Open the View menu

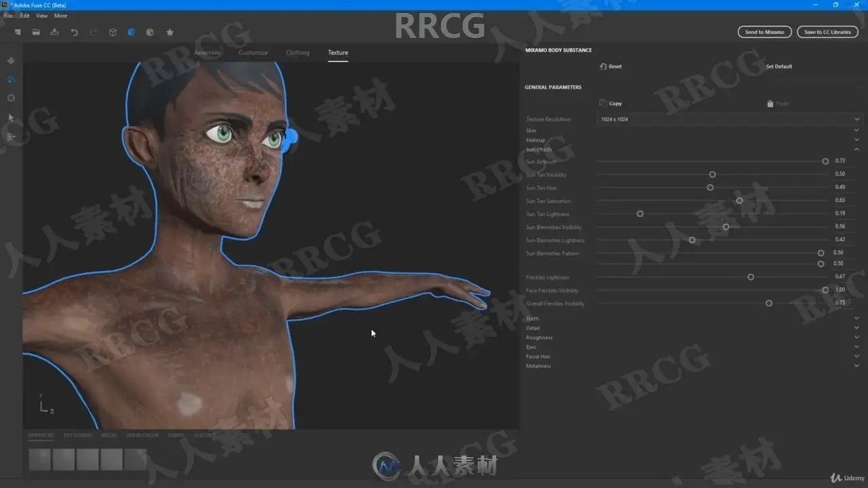coord(41,16)
